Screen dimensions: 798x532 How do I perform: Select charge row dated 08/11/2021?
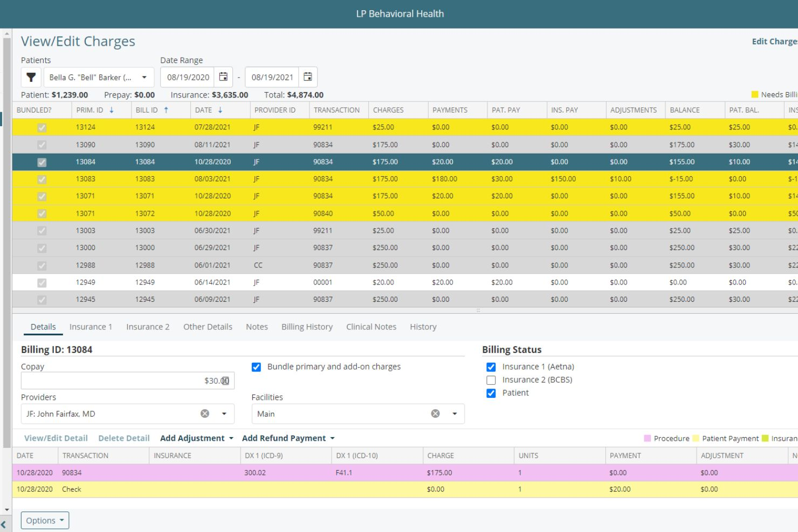pyautogui.click(x=405, y=144)
